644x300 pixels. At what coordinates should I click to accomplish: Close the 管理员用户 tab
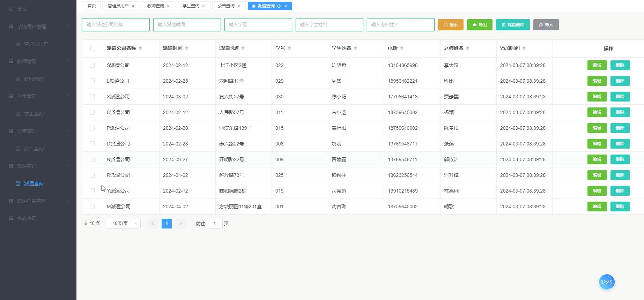(x=133, y=6)
